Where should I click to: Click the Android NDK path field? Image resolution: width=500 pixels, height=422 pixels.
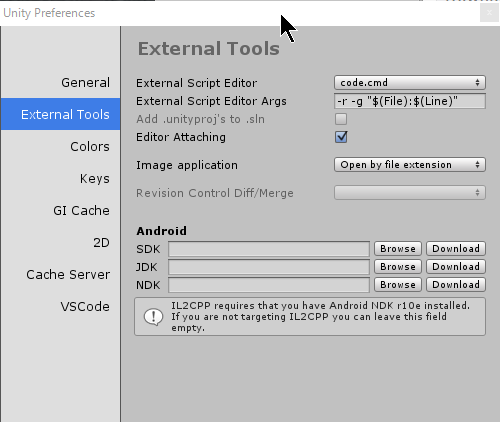pos(269,285)
